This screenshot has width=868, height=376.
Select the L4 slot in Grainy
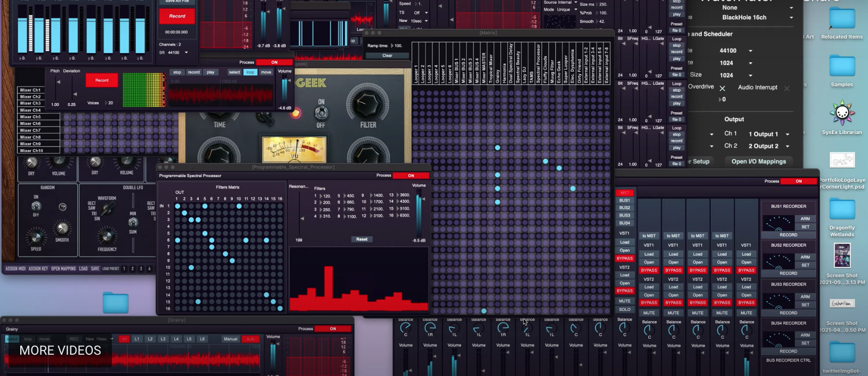pos(176,339)
